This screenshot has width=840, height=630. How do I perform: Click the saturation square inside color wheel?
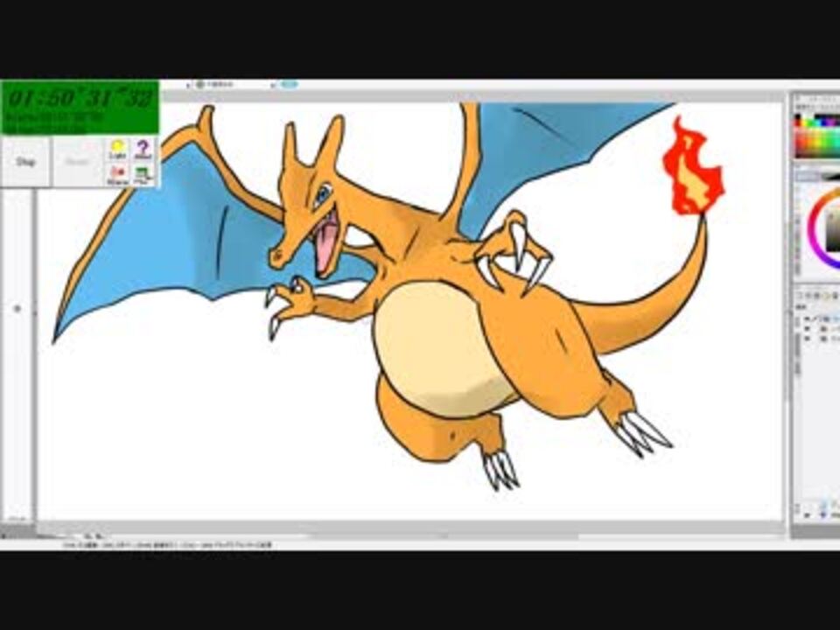(x=833, y=229)
